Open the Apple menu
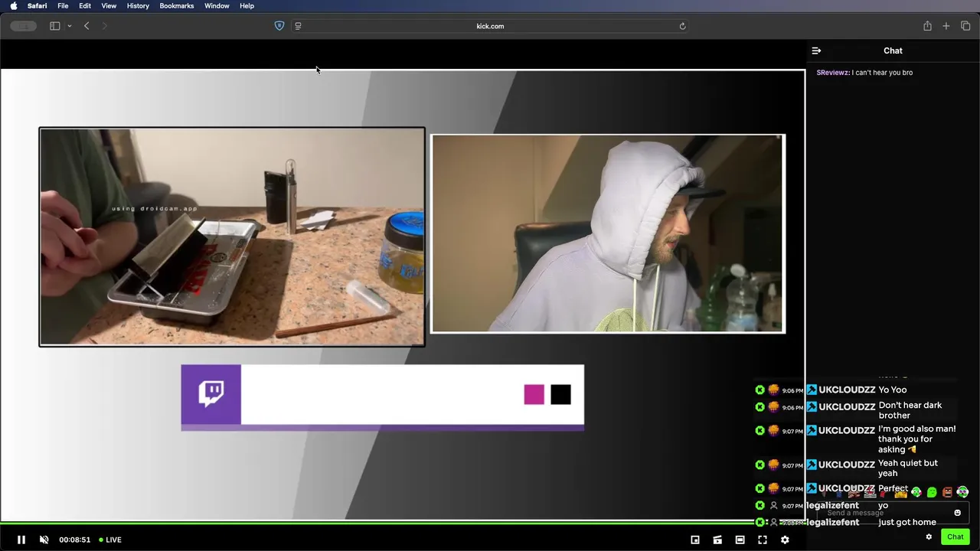Image resolution: width=980 pixels, height=551 pixels. (13, 5)
